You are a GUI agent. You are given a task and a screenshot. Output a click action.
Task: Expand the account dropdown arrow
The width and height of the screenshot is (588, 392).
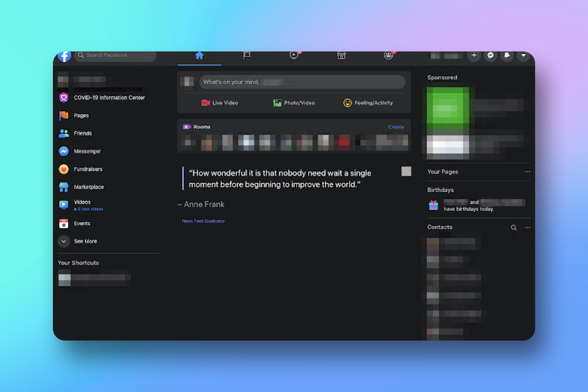click(523, 55)
